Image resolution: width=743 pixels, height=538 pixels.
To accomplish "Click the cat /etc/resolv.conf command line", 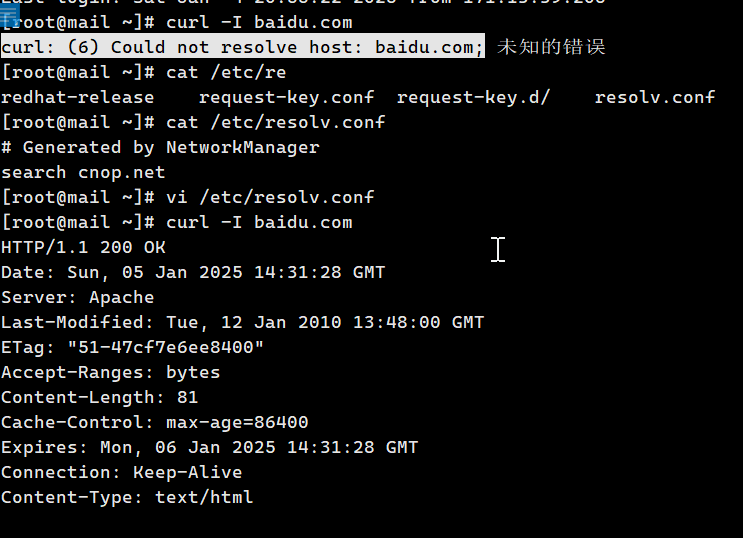I will coord(193,122).
